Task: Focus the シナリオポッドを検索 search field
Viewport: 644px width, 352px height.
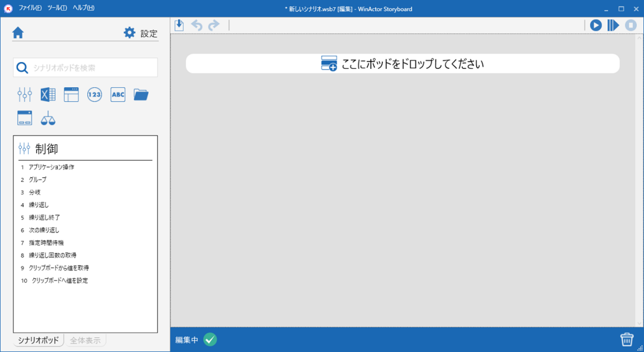Action: 85,68
